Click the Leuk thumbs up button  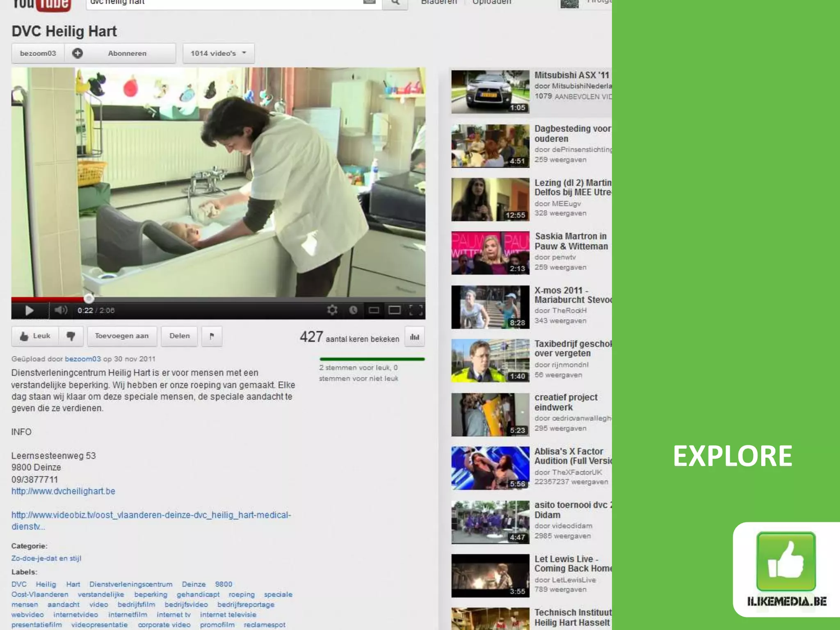coord(35,336)
